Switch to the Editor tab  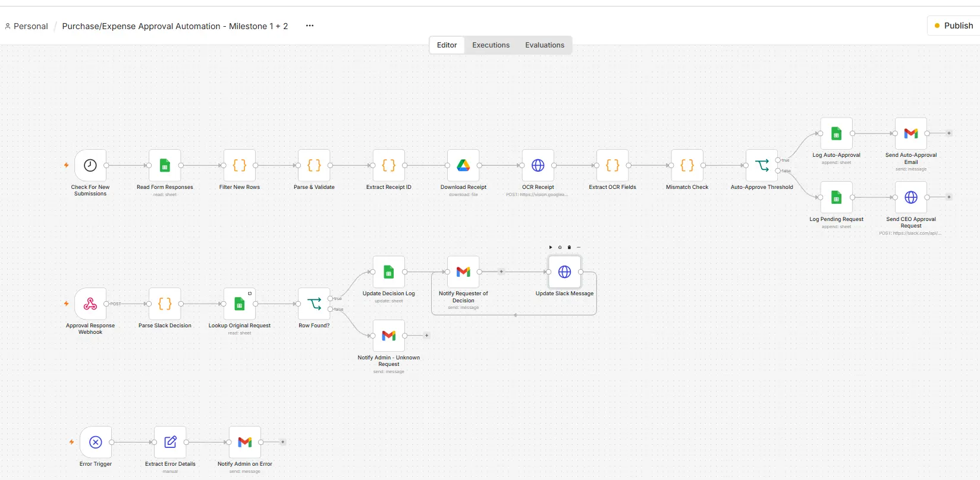pyautogui.click(x=447, y=45)
